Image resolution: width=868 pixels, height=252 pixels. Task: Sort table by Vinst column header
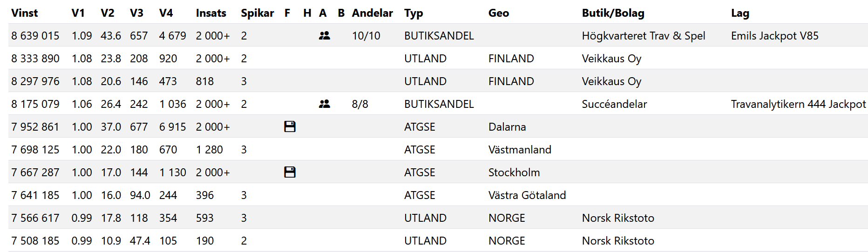coord(25,13)
